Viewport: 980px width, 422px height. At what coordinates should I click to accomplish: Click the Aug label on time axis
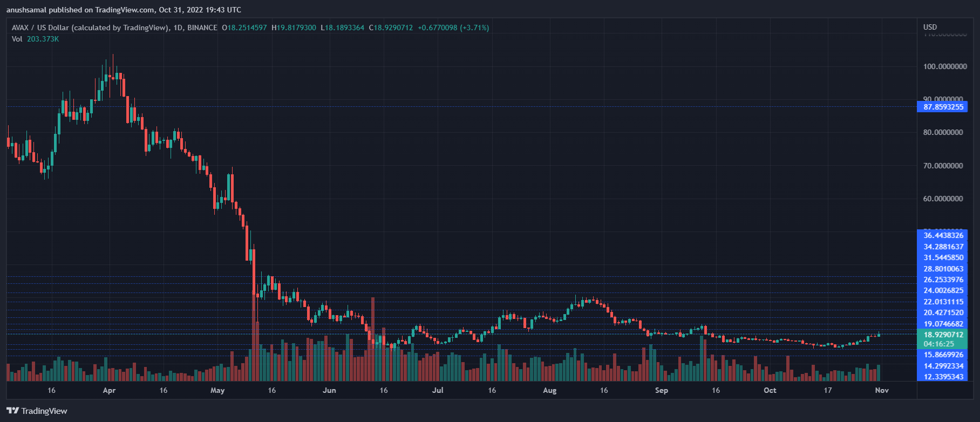pos(549,390)
